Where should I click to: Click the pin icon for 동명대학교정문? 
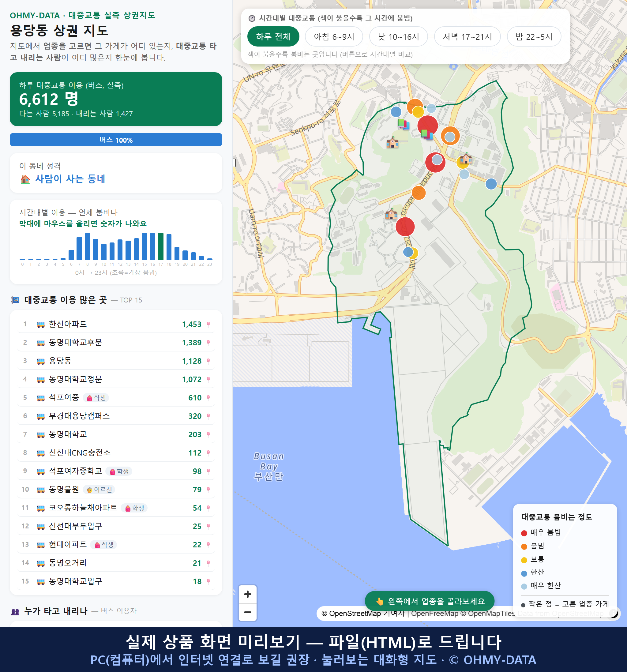click(x=208, y=379)
